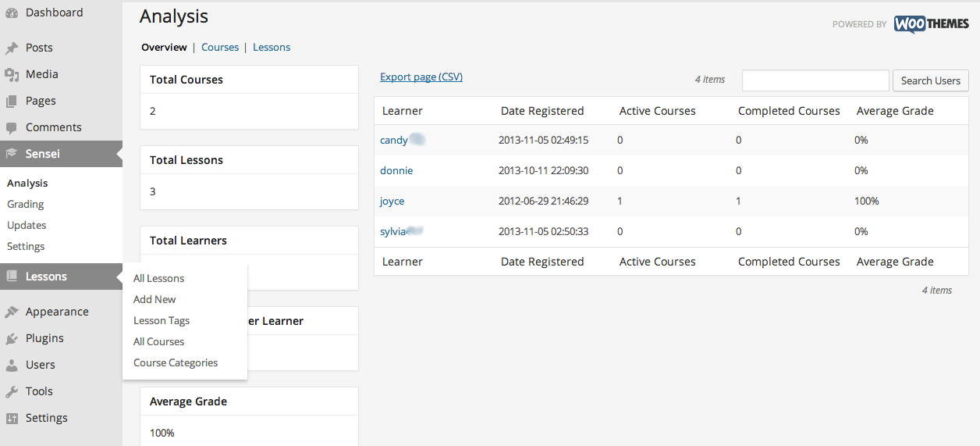
Task: Click the Posts pushpin icon
Action: [12, 48]
